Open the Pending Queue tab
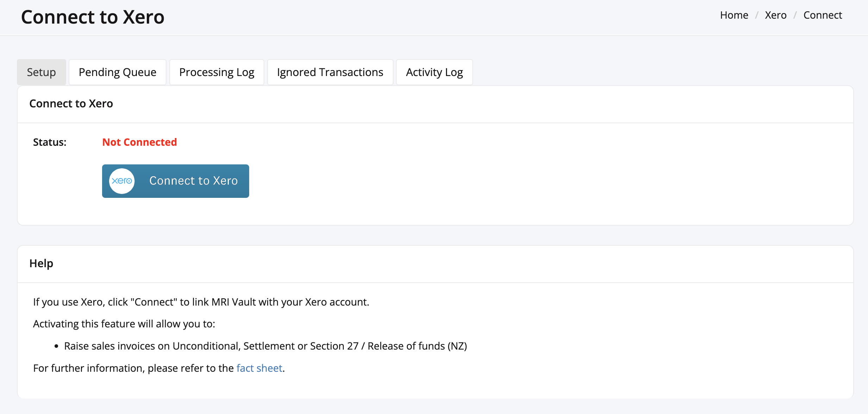The image size is (868, 414). click(x=118, y=72)
